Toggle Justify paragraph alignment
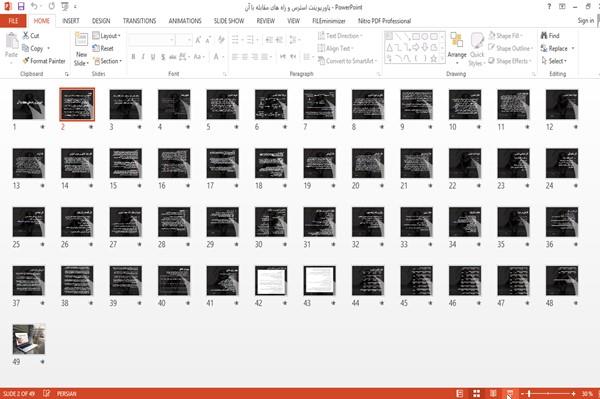Screen dimensions: 600x399 (264, 57)
